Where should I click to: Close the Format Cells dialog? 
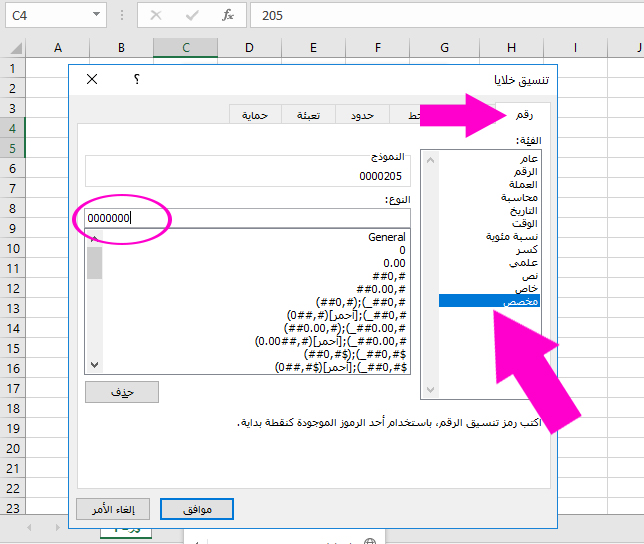(92, 79)
